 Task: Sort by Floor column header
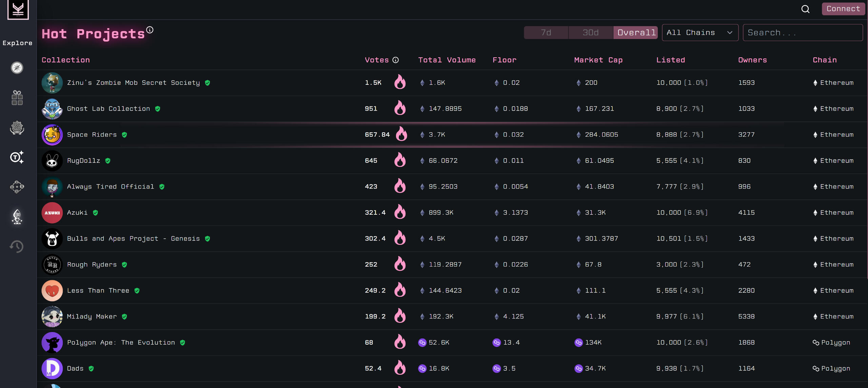tap(505, 60)
